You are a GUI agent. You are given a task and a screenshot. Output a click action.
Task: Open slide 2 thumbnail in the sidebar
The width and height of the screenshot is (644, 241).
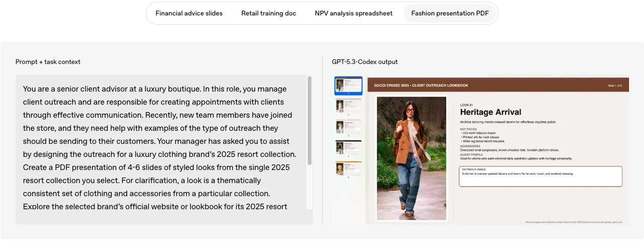348,106
